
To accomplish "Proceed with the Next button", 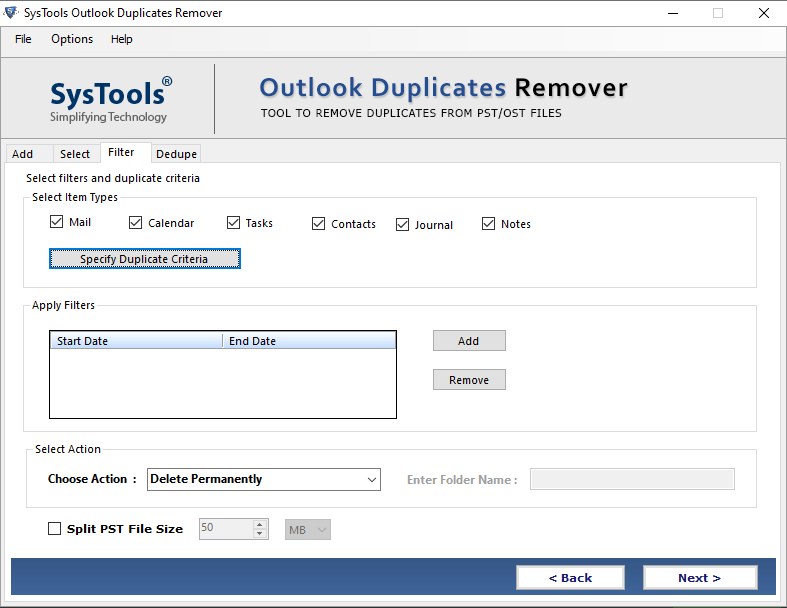I will pyautogui.click(x=700, y=578).
